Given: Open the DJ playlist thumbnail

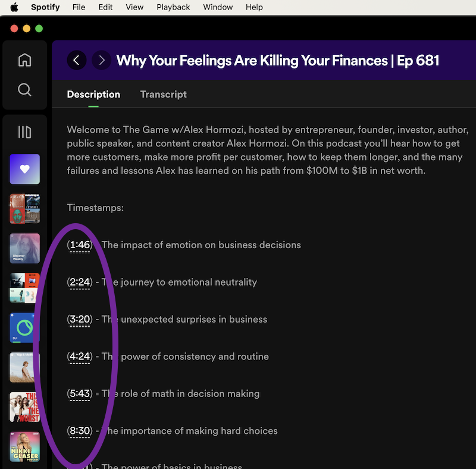Looking at the screenshot, I should pyautogui.click(x=24, y=328).
